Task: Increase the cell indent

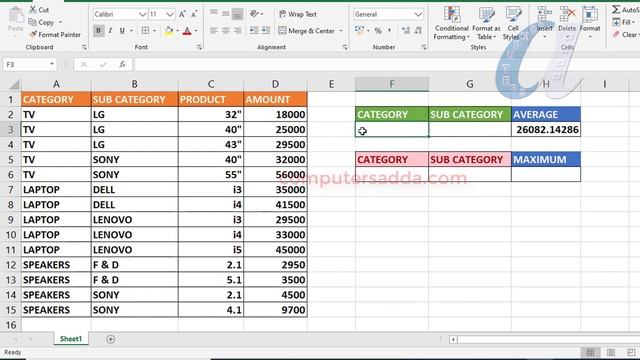Action: pyautogui.click(x=266, y=31)
